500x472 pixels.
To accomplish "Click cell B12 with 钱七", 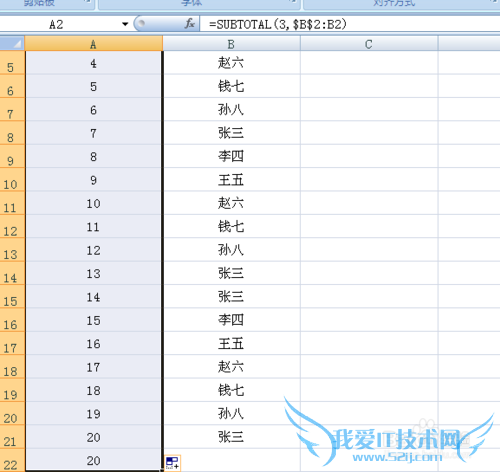I will (x=232, y=226).
